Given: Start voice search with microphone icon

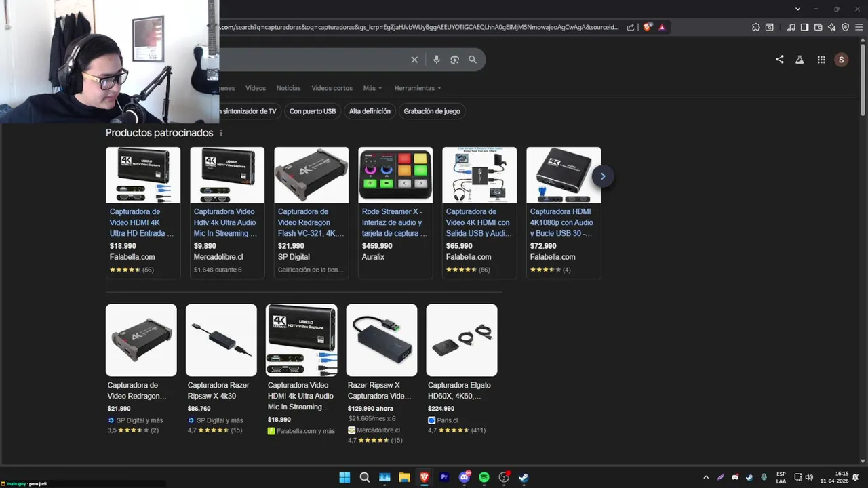Looking at the screenshot, I should pyautogui.click(x=437, y=60).
